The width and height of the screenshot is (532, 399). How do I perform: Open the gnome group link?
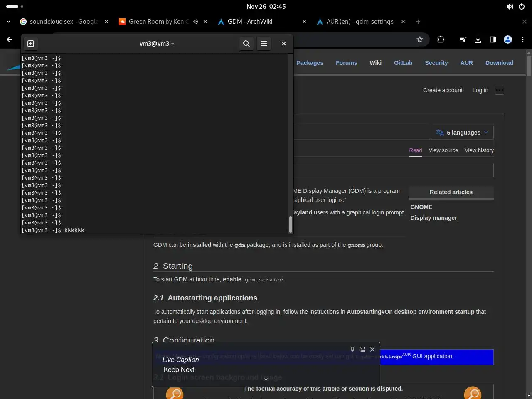tap(356, 245)
